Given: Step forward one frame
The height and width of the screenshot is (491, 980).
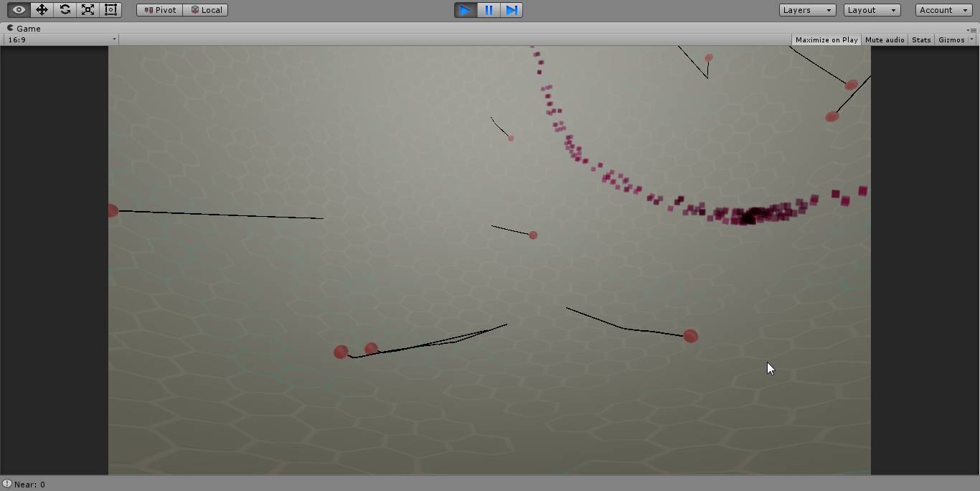Looking at the screenshot, I should pos(512,10).
